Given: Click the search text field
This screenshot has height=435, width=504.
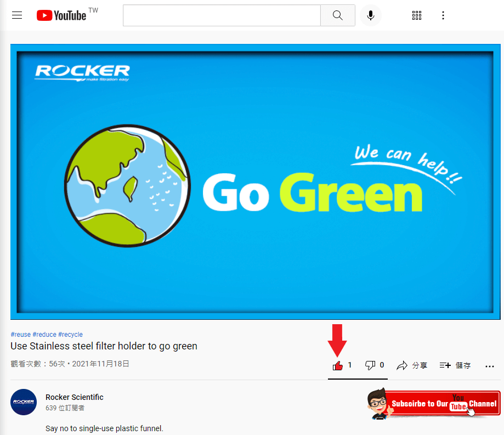Looking at the screenshot, I should [x=222, y=15].
